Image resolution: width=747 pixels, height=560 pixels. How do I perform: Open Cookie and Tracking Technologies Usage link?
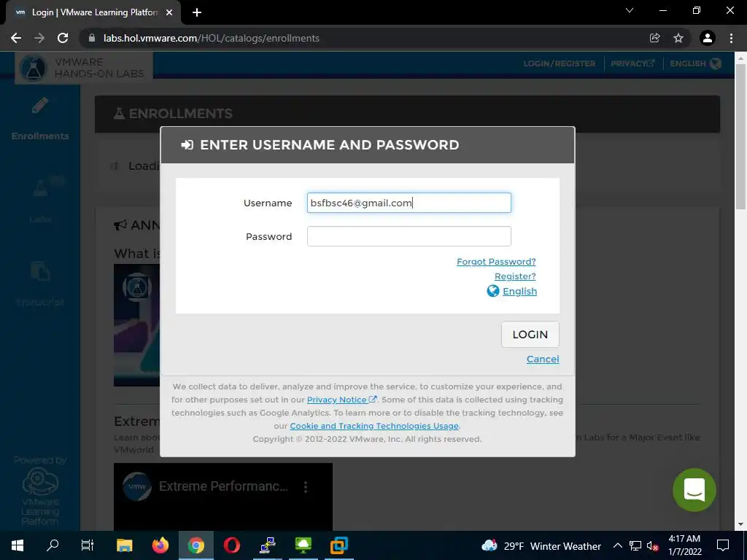coord(374,426)
